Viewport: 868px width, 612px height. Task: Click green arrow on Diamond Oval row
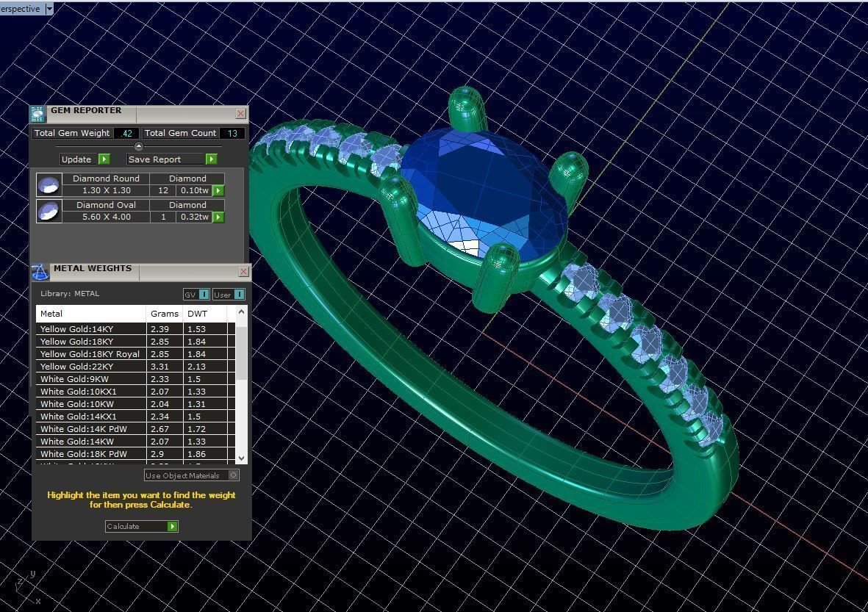point(219,217)
